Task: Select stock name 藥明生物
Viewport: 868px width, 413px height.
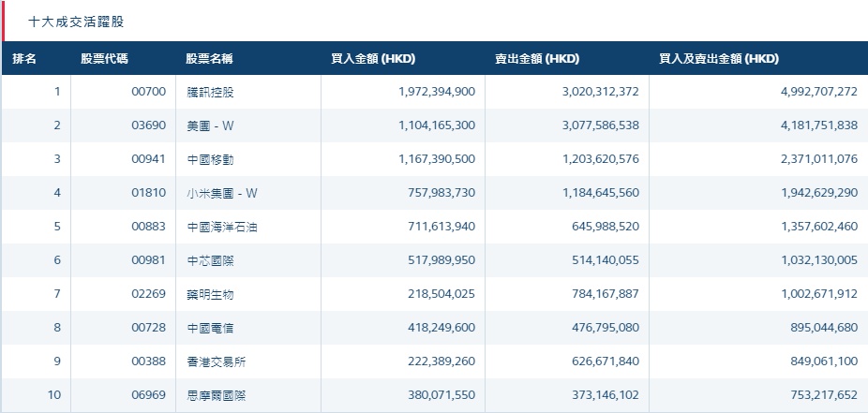Action: click(x=210, y=294)
